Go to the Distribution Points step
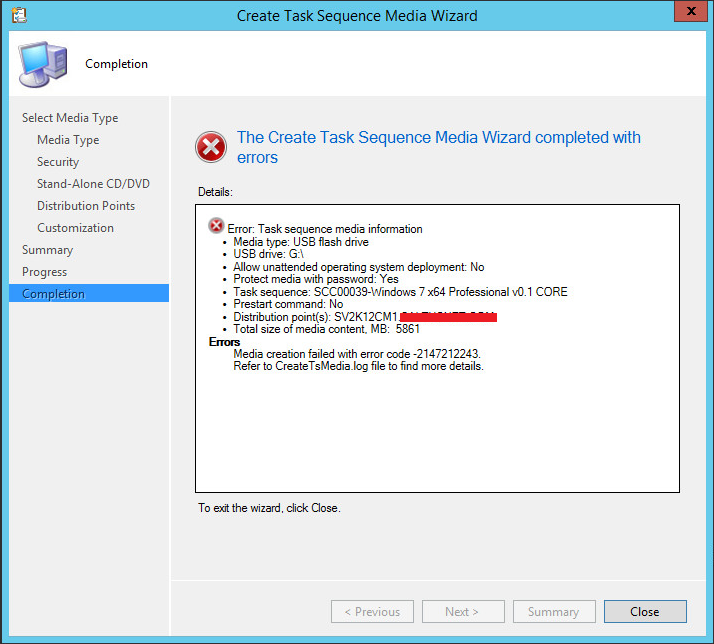The image size is (714, 644). (x=86, y=205)
